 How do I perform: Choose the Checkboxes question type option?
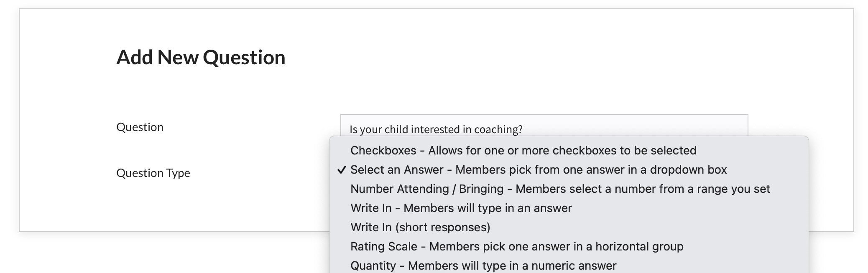[x=523, y=150]
